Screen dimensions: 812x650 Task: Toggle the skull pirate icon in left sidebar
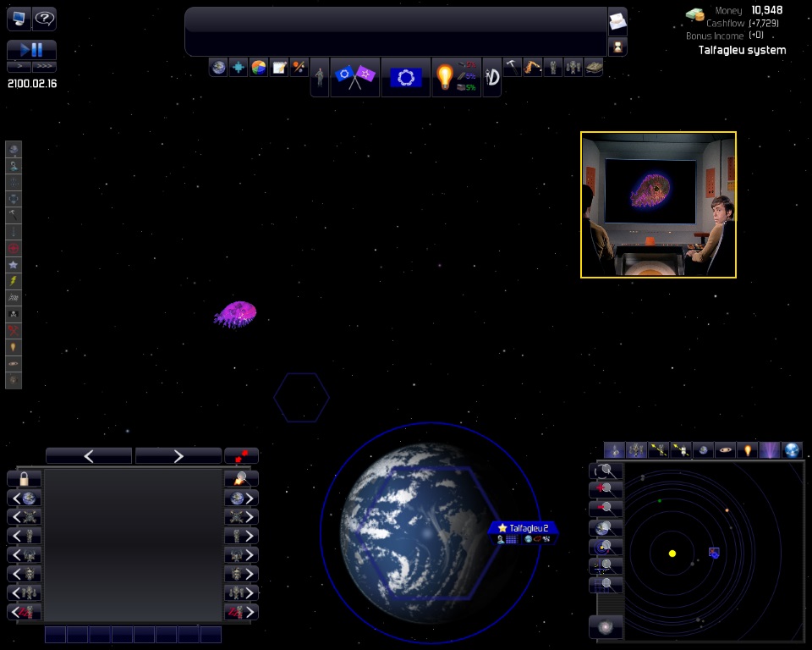14,314
